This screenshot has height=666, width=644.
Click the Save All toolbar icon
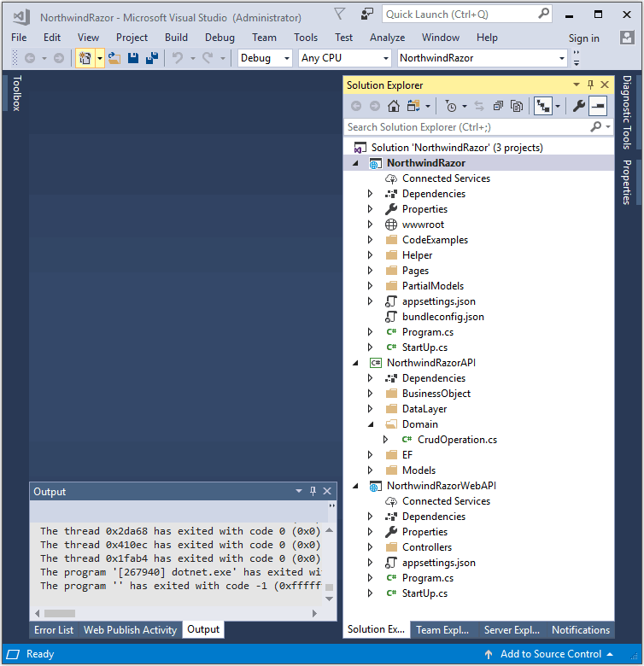point(152,58)
